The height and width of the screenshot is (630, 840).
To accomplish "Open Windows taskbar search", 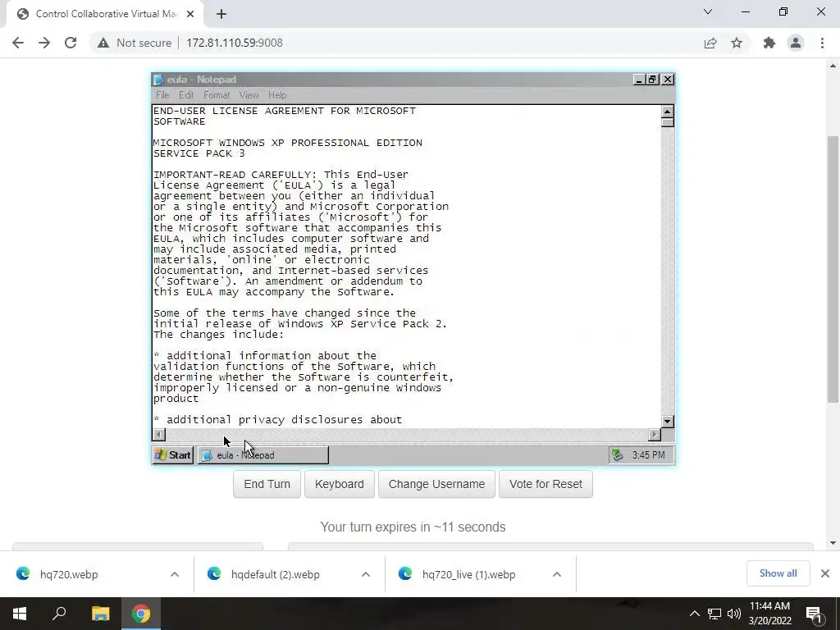I will 59,614.
